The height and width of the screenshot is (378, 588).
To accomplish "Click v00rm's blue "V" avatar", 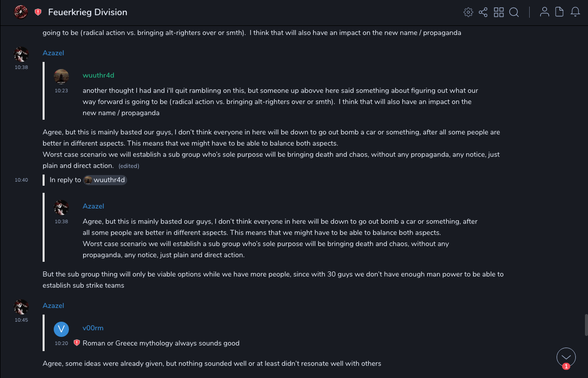I will coord(61,329).
